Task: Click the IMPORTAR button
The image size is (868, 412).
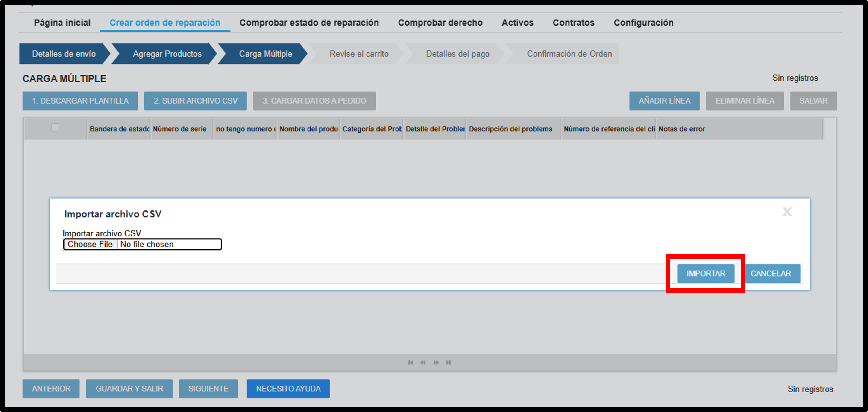Action: point(706,274)
